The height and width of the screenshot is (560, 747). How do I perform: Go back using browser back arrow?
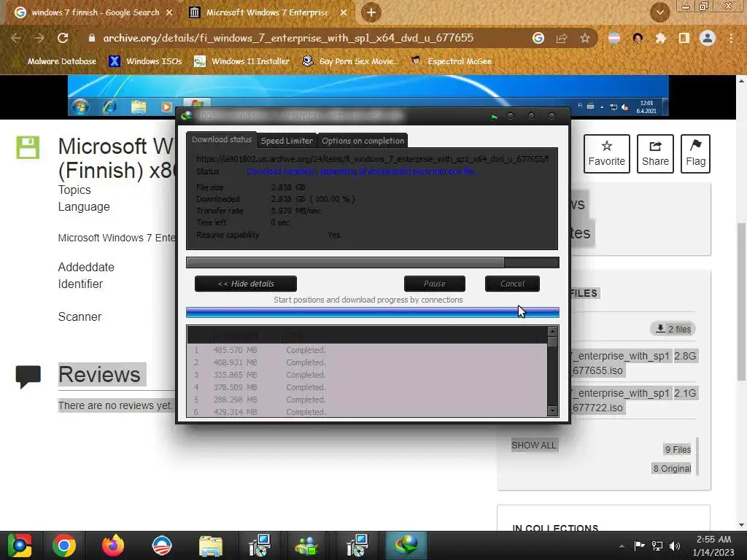click(x=16, y=38)
